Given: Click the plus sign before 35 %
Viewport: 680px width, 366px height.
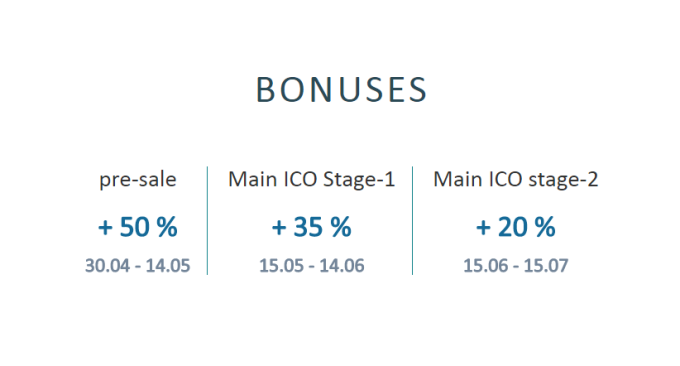Looking at the screenshot, I should tap(279, 228).
